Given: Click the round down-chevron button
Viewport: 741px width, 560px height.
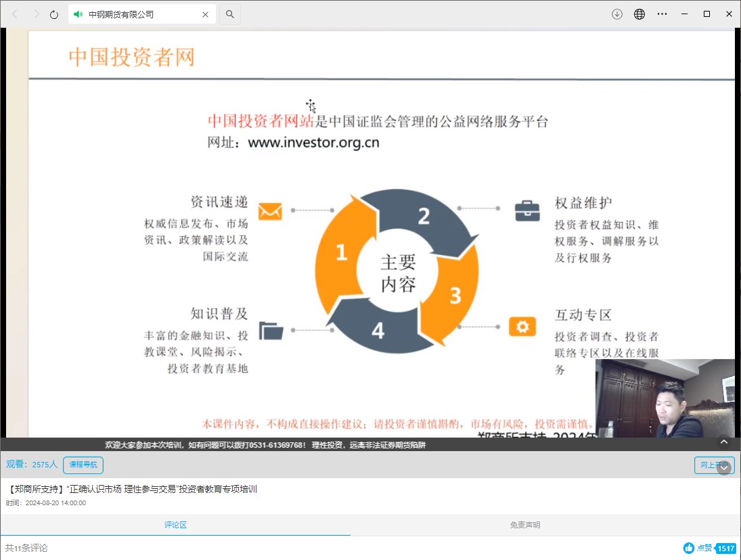Looking at the screenshot, I should (724, 467).
